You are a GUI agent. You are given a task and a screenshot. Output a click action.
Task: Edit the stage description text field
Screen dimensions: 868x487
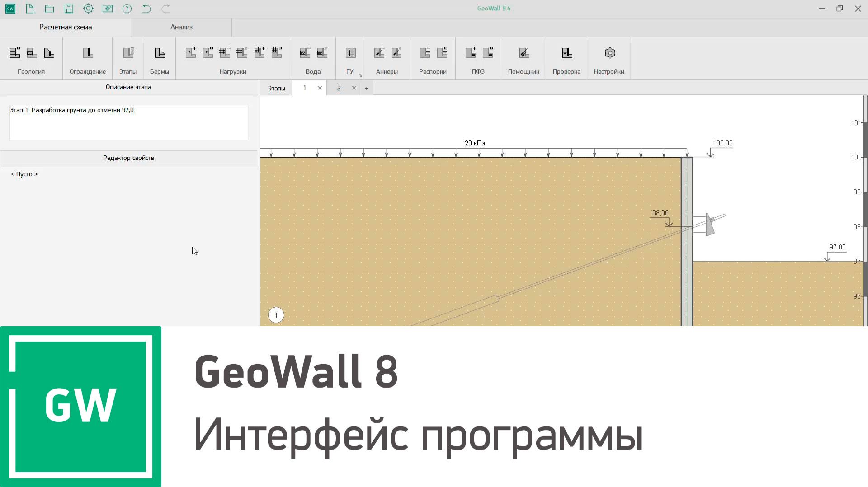click(x=128, y=122)
